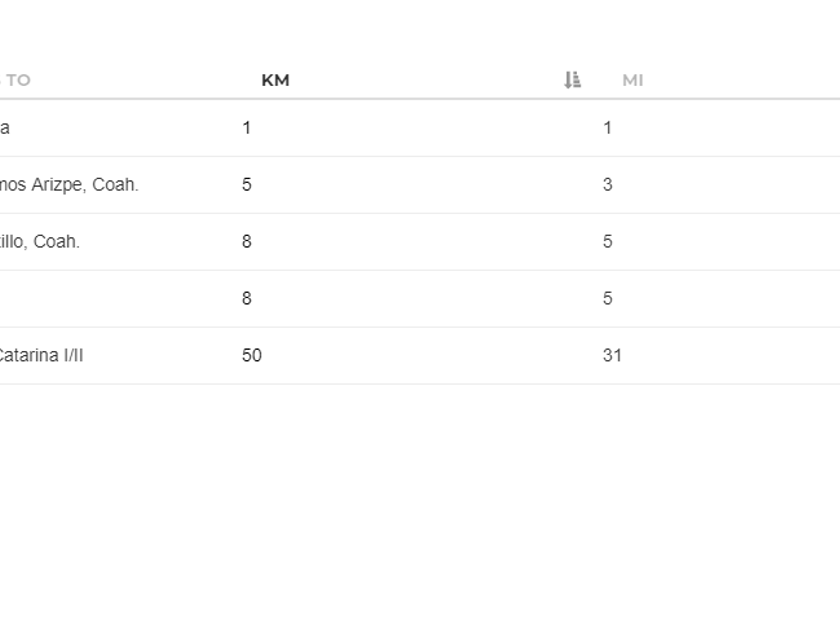
Task: Click the 8 km value in Saltillo row
Action: (x=246, y=242)
